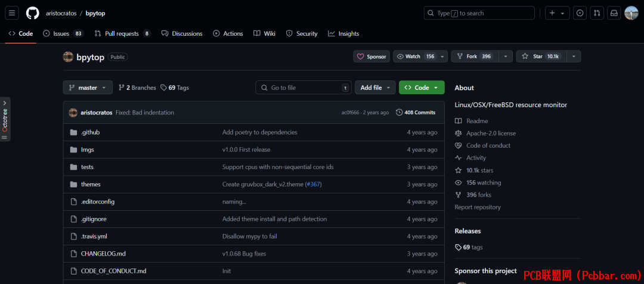Viewport: 644px width, 284px height.
Task: Open 'Add poetry to dependencies' commit message
Action: click(x=259, y=132)
